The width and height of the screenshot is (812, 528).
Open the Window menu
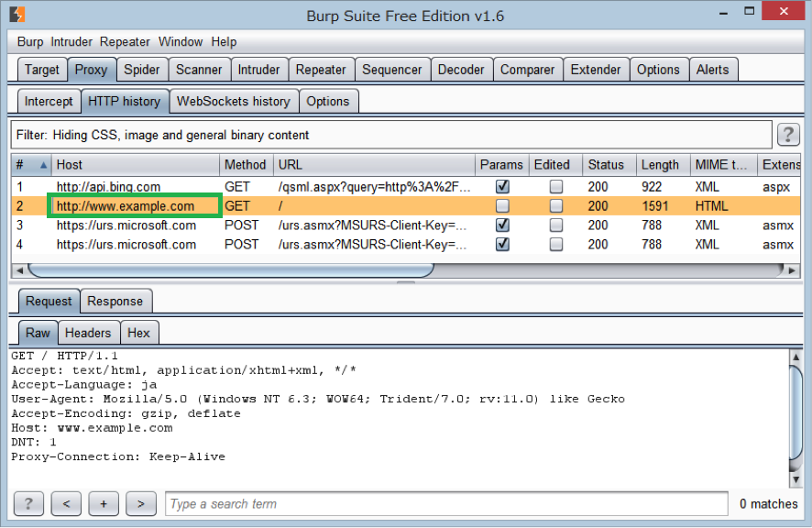(181, 42)
